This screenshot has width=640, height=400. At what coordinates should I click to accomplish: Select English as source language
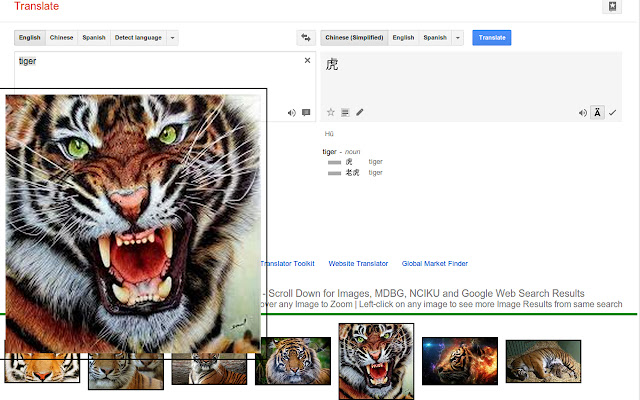point(30,38)
